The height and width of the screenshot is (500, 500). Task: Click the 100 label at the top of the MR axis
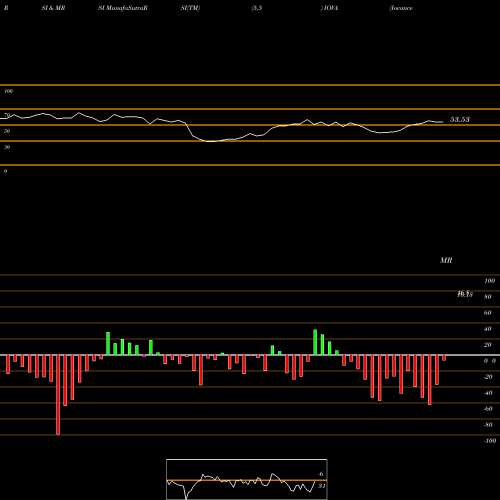tap(490, 281)
